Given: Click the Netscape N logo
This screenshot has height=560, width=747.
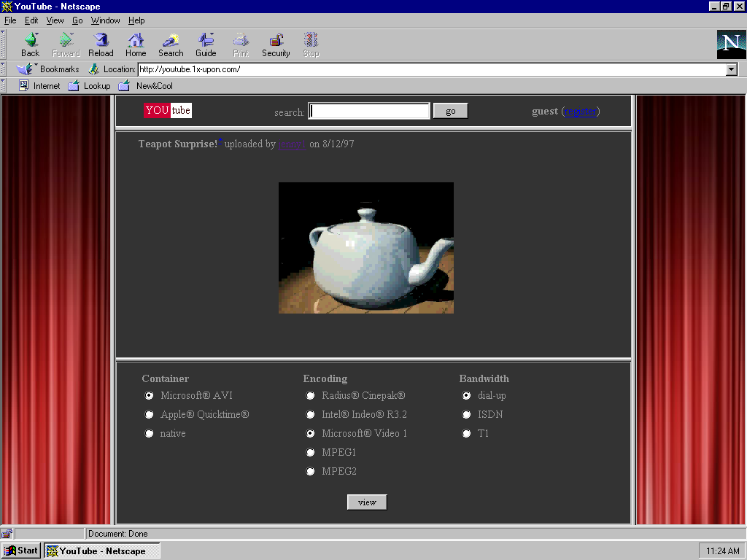Looking at the screenshot, I should pos(731,44).
